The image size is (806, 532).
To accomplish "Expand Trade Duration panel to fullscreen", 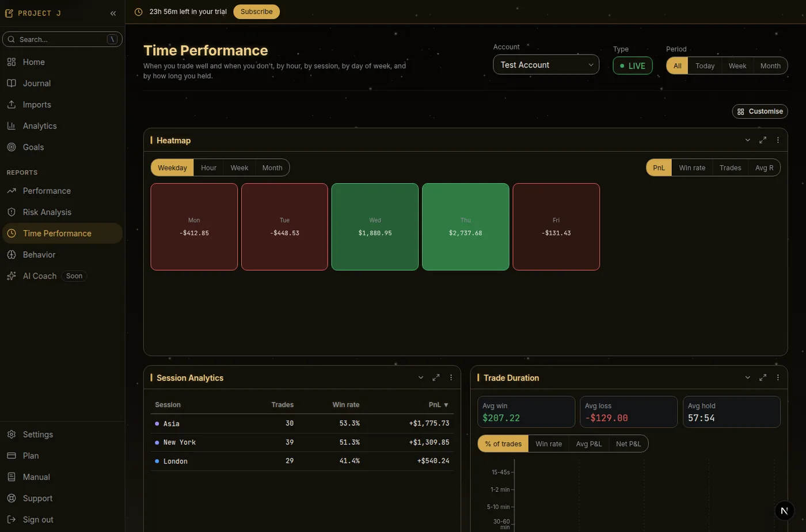I will click(x=763, y=378).
